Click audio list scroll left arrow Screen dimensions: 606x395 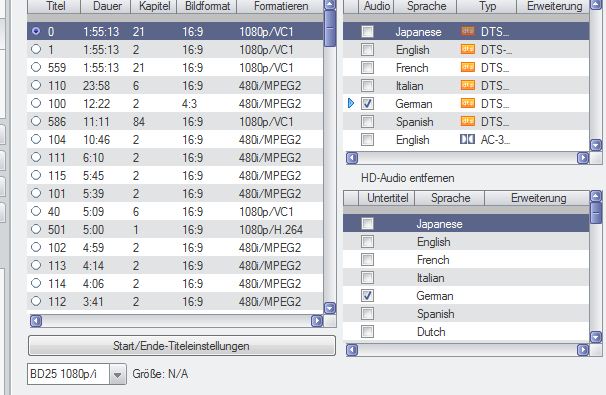[x=352, y=158]
